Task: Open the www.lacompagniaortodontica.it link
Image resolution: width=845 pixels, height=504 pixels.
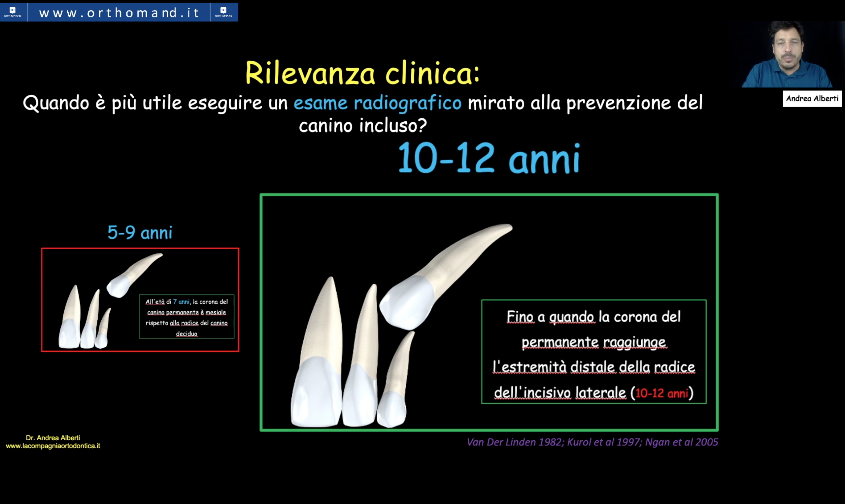Action: tap(53, 446)
